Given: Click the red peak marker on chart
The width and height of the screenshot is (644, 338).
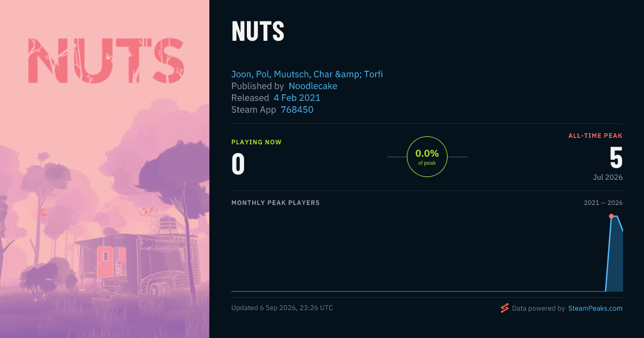Looking at the screenshot, I should [611, 216].
